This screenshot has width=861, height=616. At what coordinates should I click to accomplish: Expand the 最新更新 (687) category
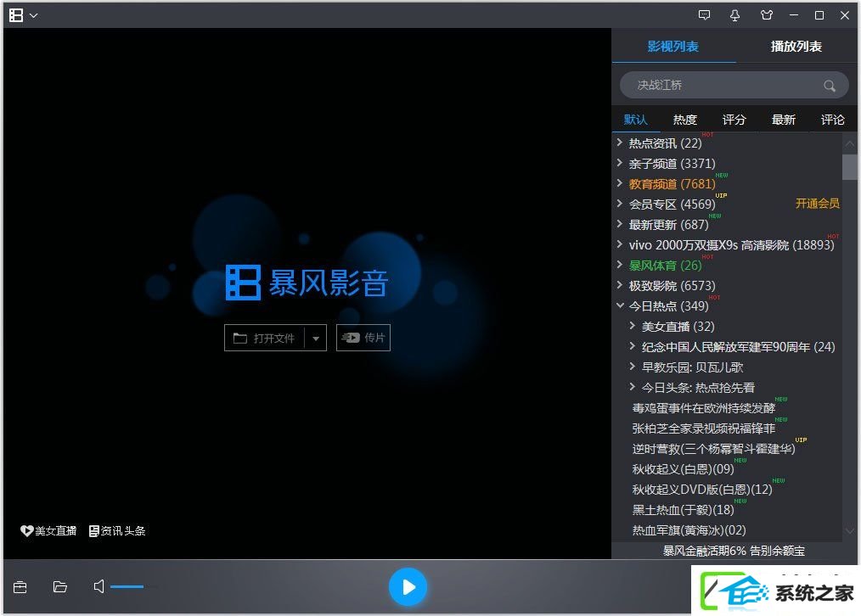[620, 224]
